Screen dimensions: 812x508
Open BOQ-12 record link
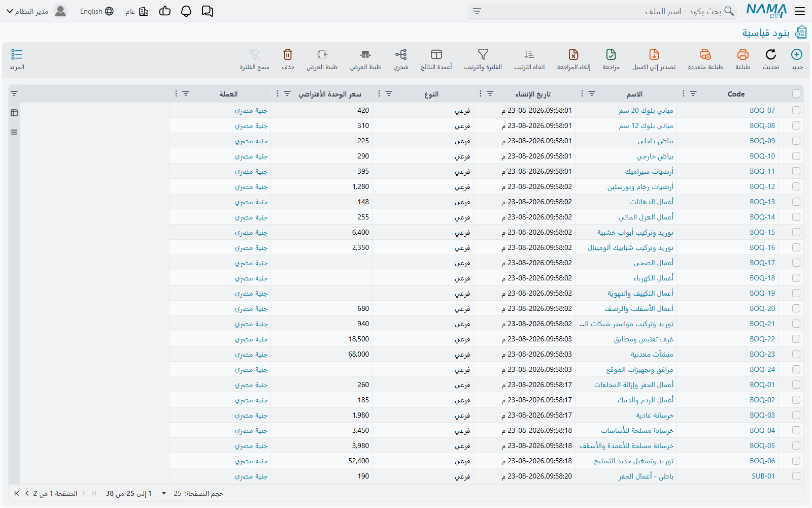tap(762, 186)
